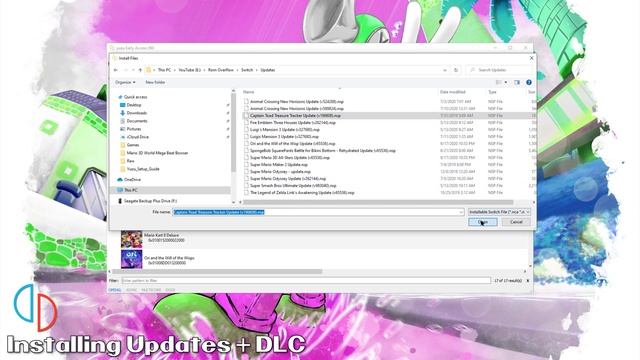Screen dimensions: 640x360
Task: Select Super Smash Bros Ultimate Update file
Action: point(293,186)
